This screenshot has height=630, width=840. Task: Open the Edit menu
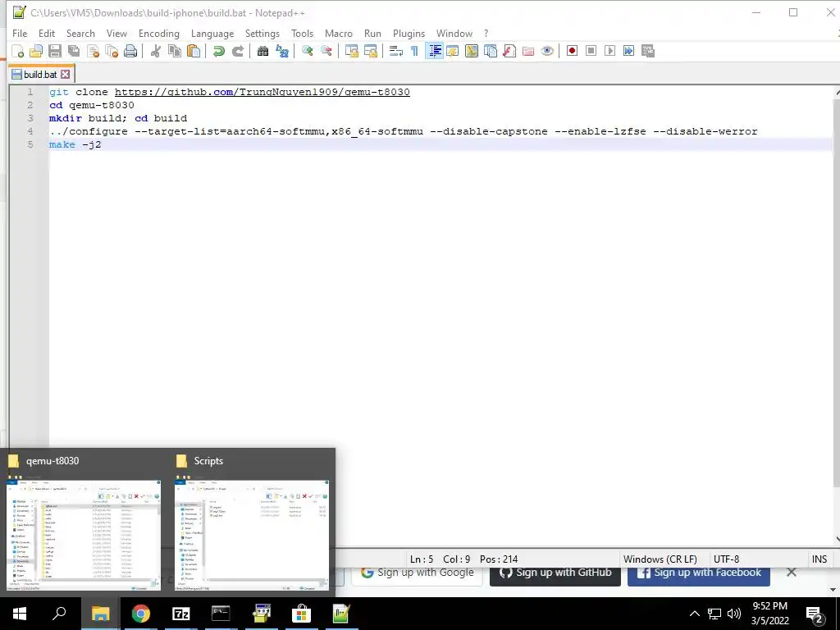47,33
